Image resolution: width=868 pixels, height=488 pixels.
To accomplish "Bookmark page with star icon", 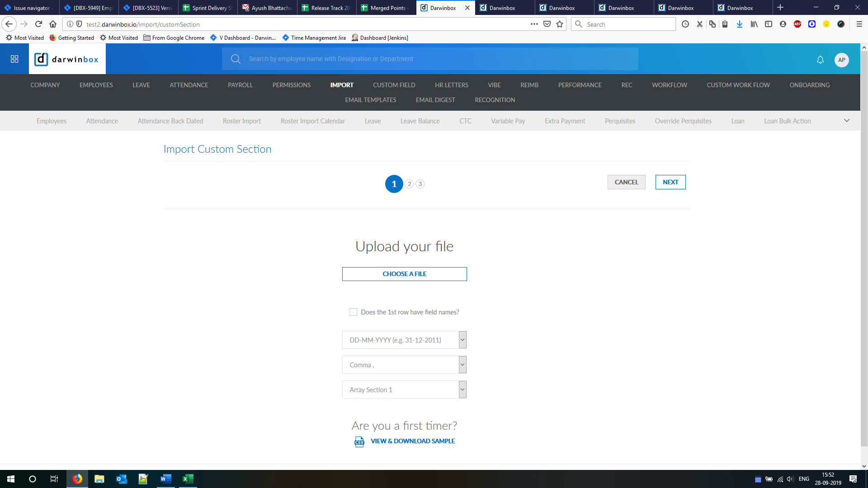I will pyautogui.click(x=560, y=24).
